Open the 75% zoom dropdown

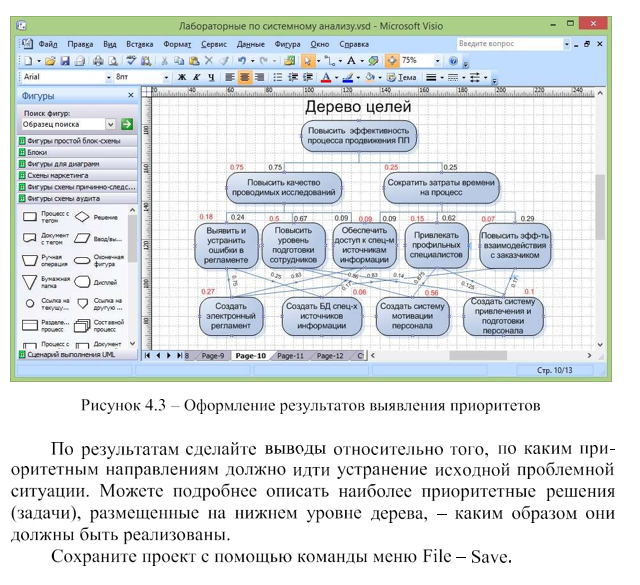(438, 61)
